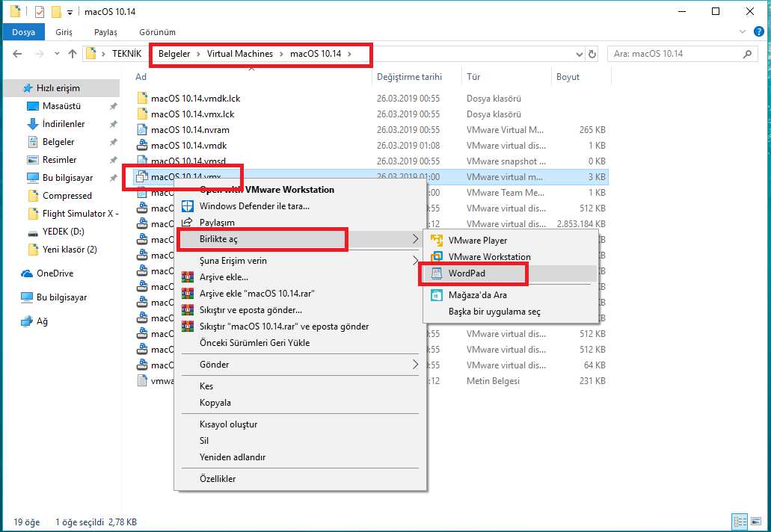The image size is (771, 532).
Task: Expand the ribbon with chevron arrow
Action: [x=741, y=32]
